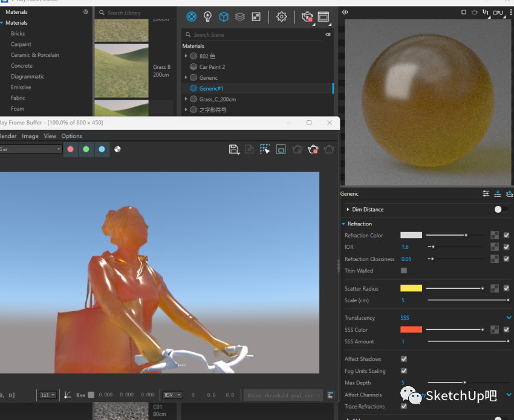
Task: Open the Geometry cube tab
Action: [224, 17]
